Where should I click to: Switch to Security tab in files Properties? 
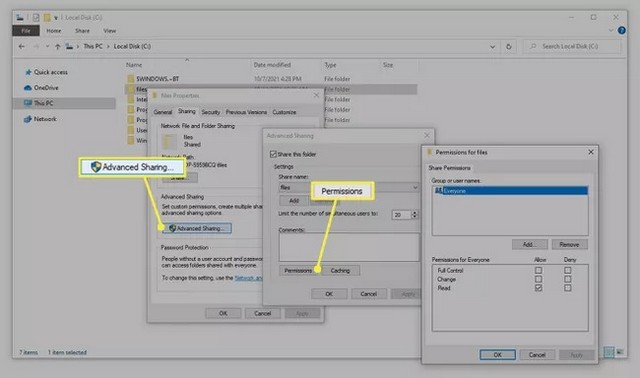pyautogui.click(x=211, y=112)
